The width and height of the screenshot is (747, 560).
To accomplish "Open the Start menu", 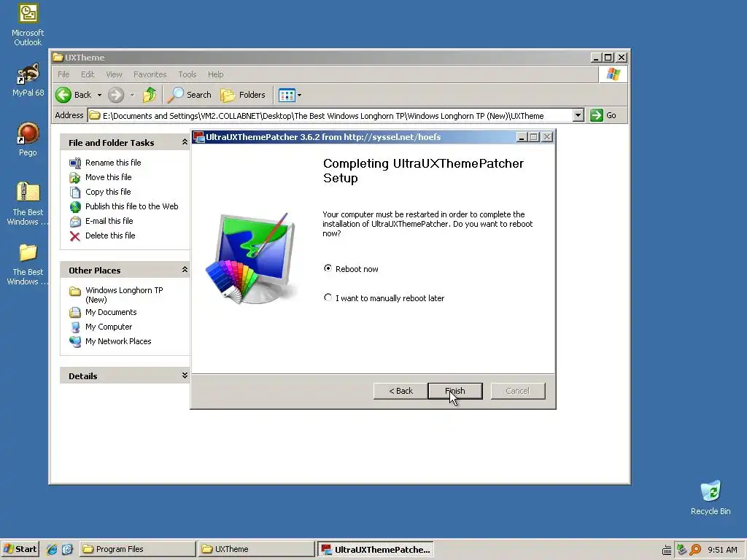I will (x=20, y=549).
